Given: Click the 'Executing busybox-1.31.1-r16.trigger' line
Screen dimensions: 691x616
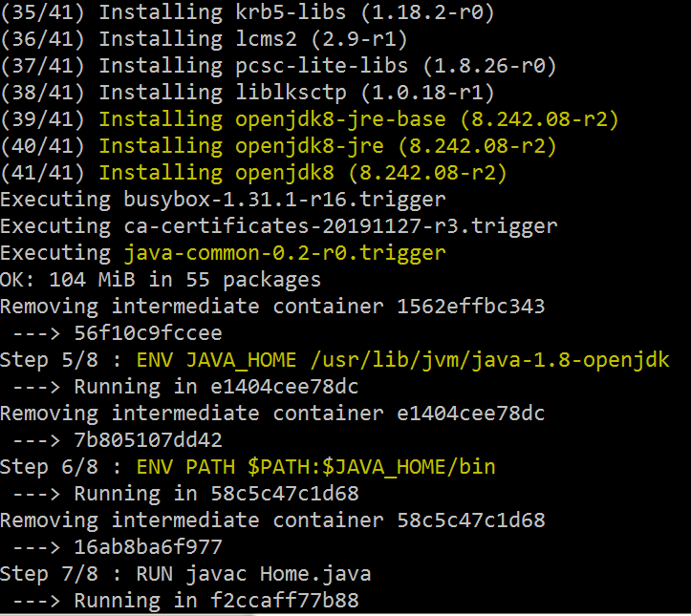Looking at the screenshot, I should click(x=223, y=200).
